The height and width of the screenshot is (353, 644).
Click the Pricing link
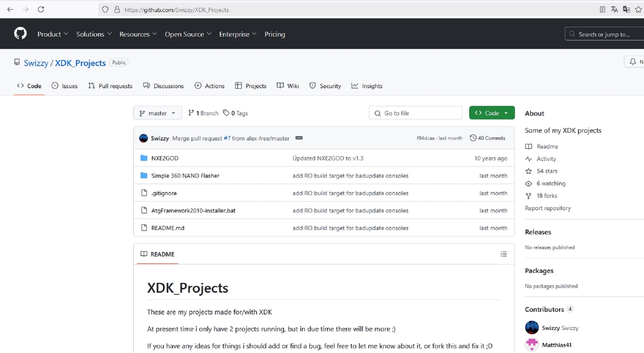pyautogui.click(x=275, y=34)
